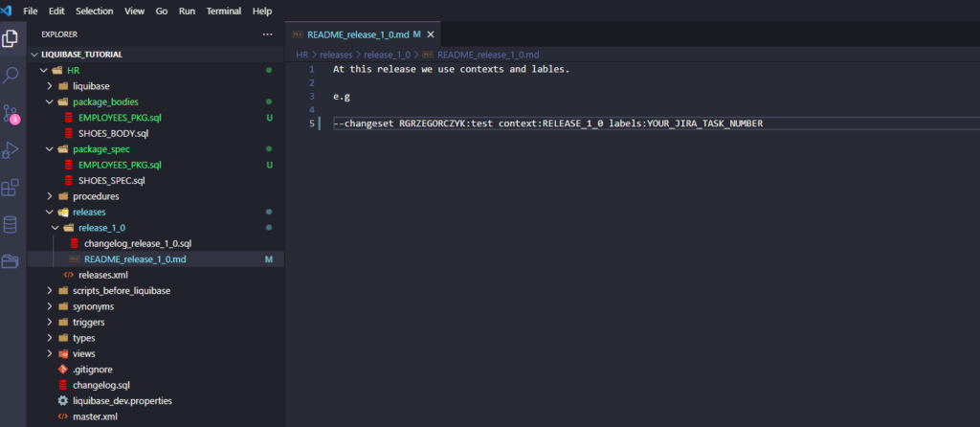The height and width of the screenshot is (427, 980).
Task: Expand the views folder
Action: (155, 353)
